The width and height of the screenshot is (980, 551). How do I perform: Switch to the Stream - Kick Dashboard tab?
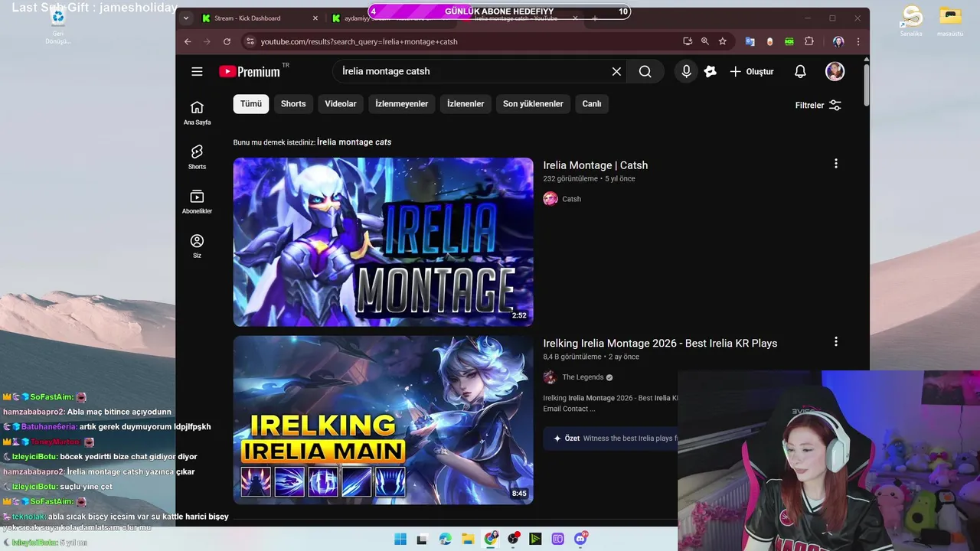pos(260,18)
